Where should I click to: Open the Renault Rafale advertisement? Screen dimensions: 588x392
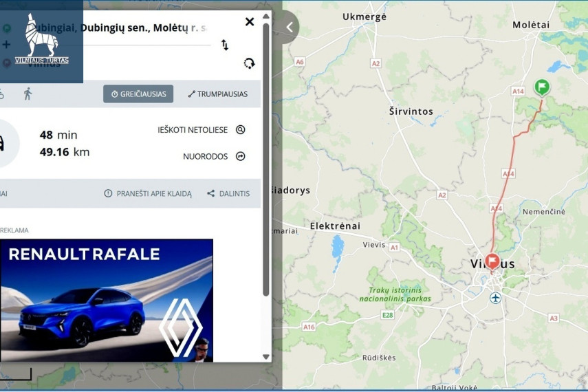tap(107, 301)
